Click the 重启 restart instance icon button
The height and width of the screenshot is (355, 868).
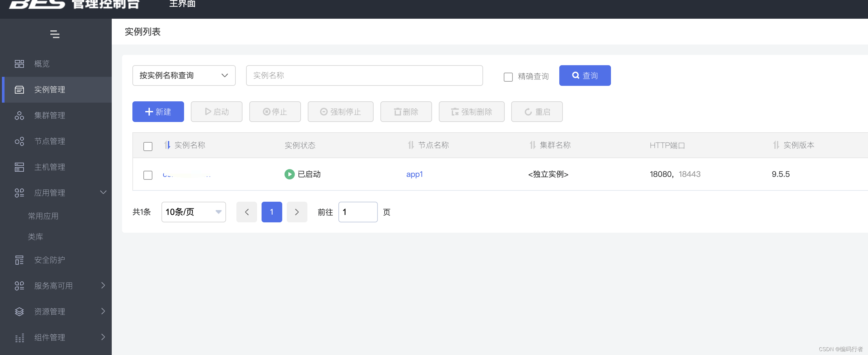(537, 111)
